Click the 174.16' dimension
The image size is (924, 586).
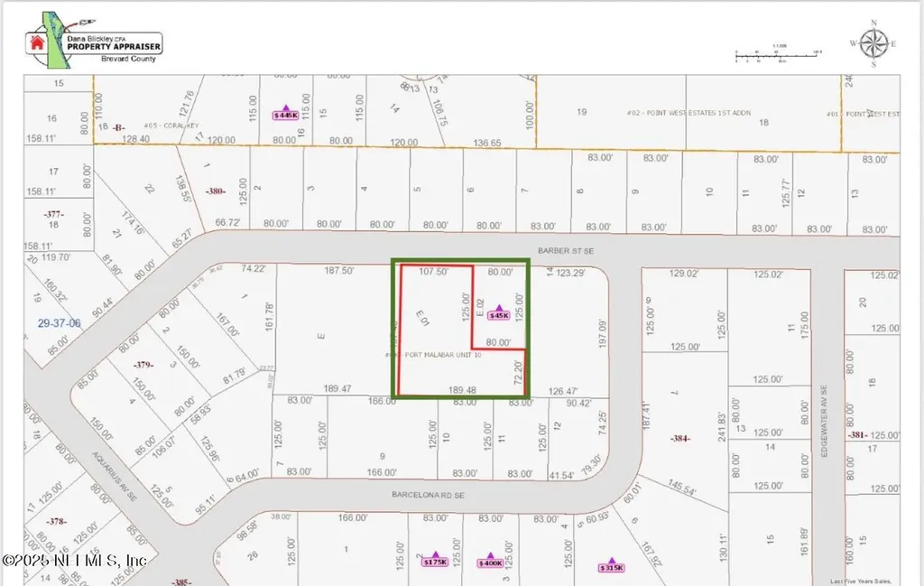(133, 222)
